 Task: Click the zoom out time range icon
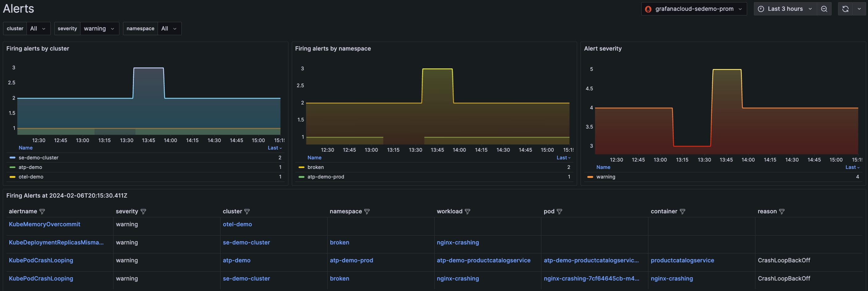pyautogui.click(x=824, y=9)
